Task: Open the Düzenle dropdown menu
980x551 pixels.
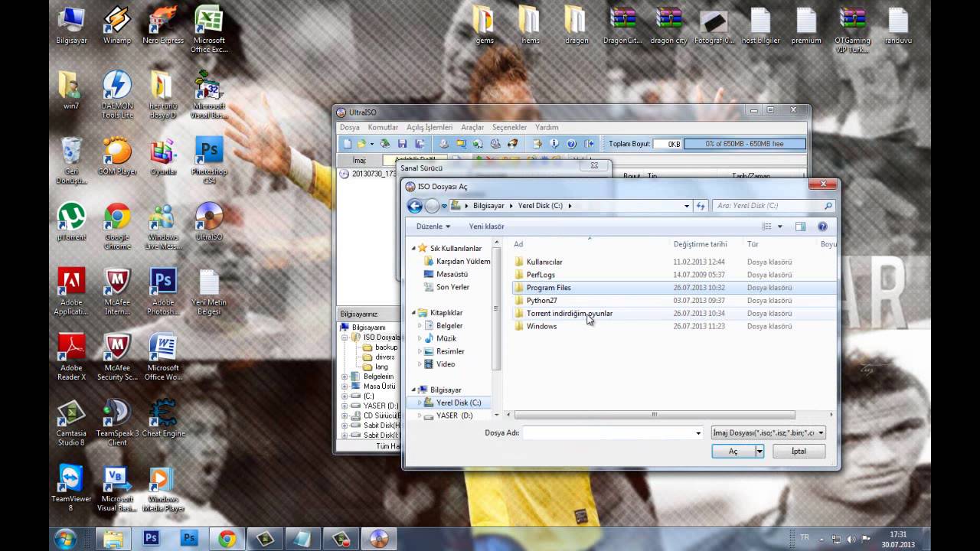Action: (433, 227)
